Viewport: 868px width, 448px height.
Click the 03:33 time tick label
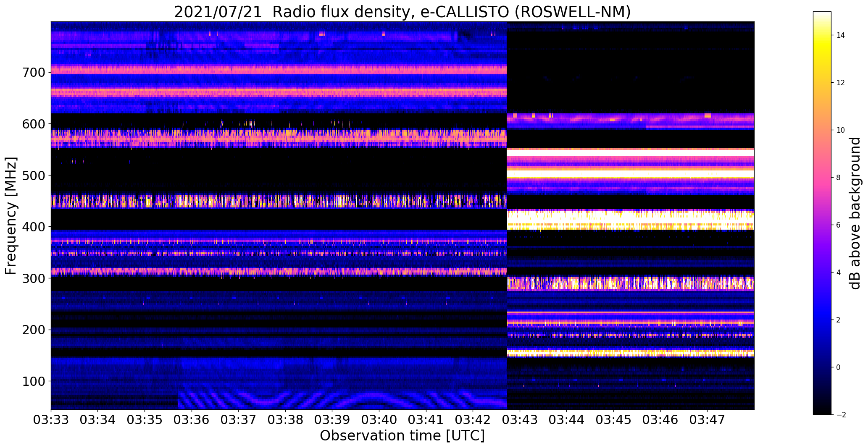pos(51,419)
